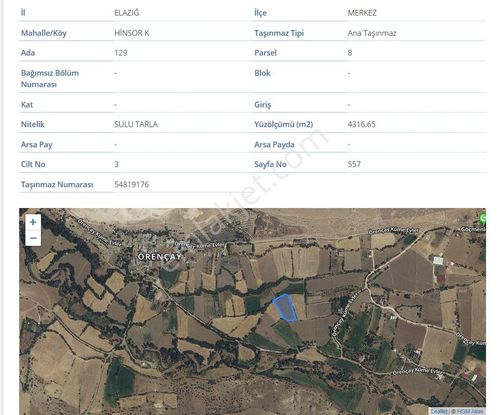The width and height of the screenshot is (499, 415).
Task: Open the Leaflet attribution link
Action: coord(439,411)
